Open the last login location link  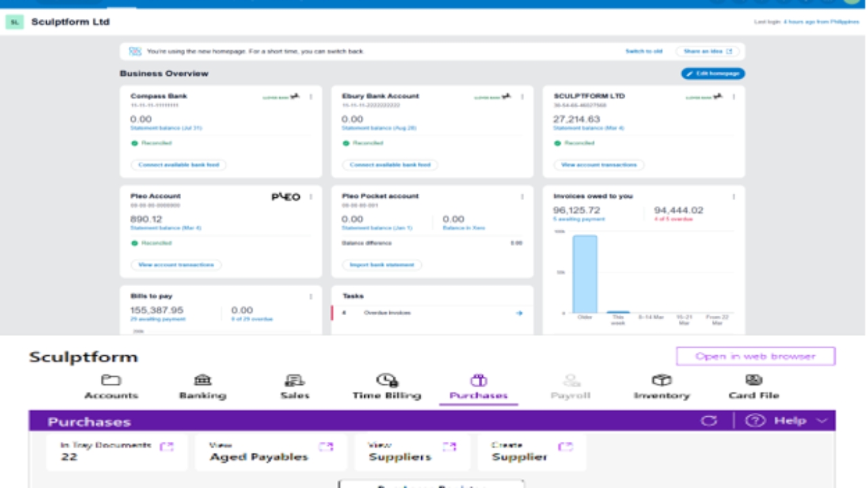[821, 22]
